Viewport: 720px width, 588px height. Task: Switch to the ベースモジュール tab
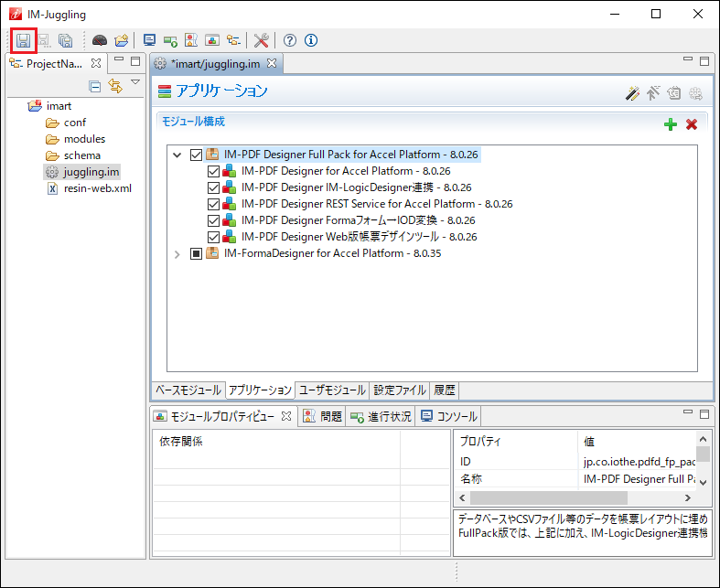(188, 390)
